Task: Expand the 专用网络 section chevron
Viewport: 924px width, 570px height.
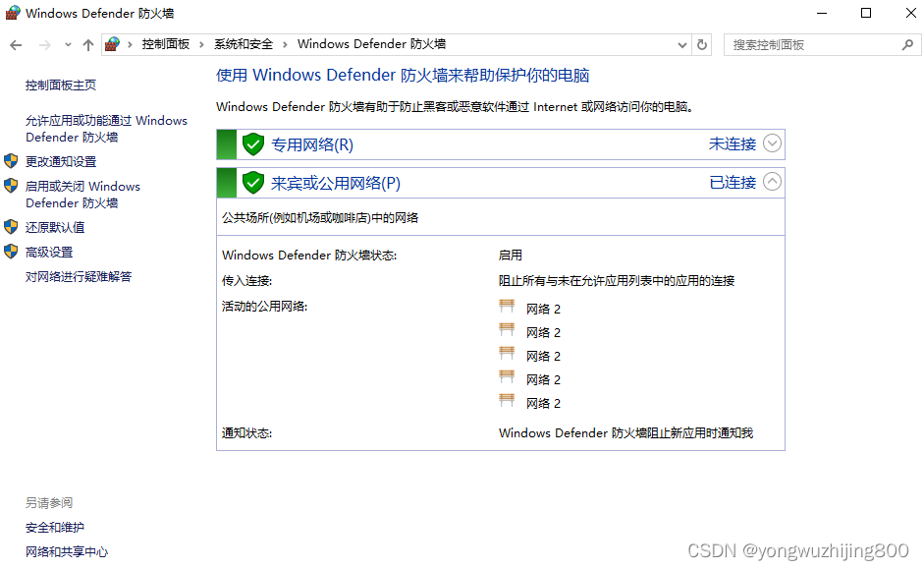Action: coord(773,143)
